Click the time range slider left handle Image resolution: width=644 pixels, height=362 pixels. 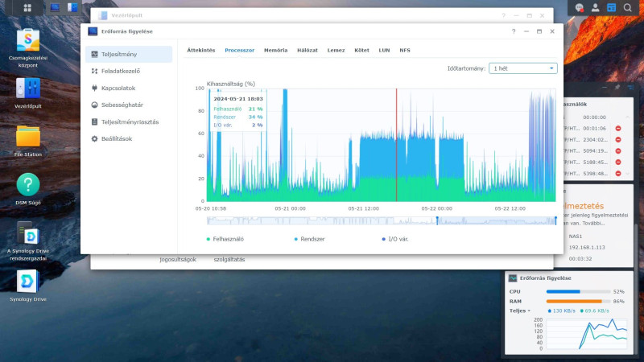437,220
